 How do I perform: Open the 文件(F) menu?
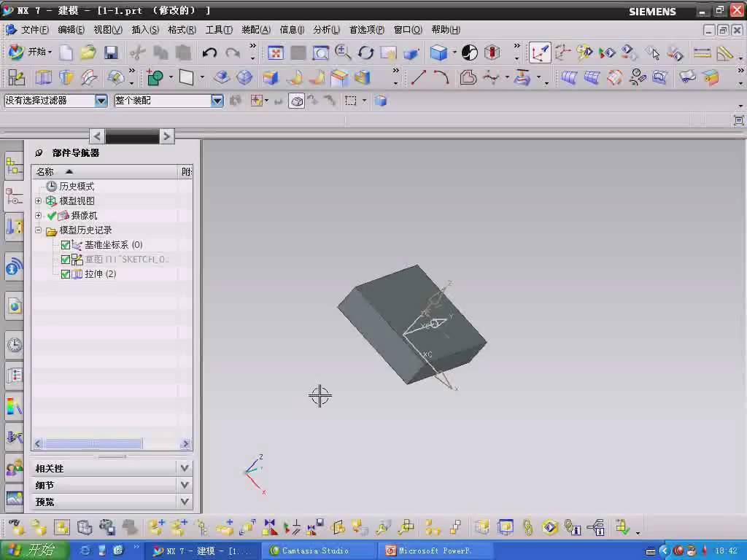[x=34, y=29]
